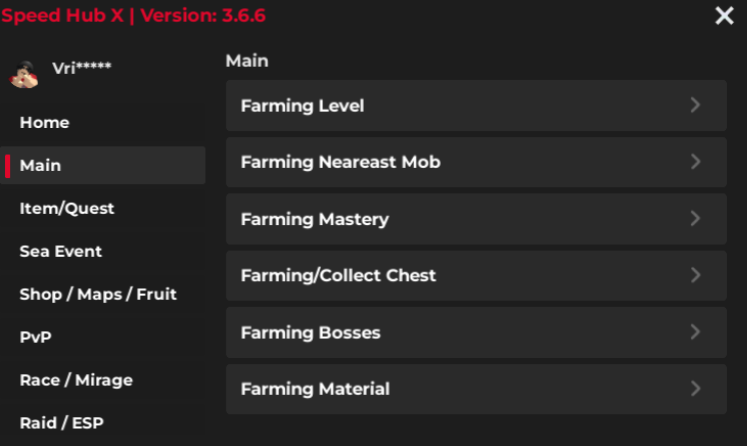Screen dimensions: 747x446
Task: Click the Farming/Collect Chest chevron arrow
Action: point(696,275)
